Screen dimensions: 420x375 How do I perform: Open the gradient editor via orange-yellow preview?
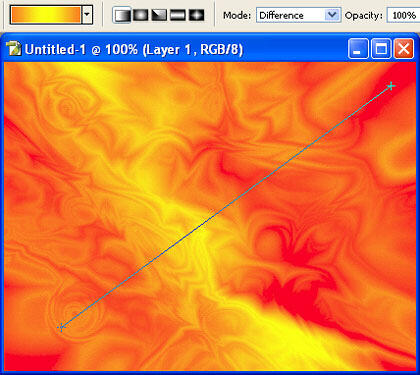46,15
